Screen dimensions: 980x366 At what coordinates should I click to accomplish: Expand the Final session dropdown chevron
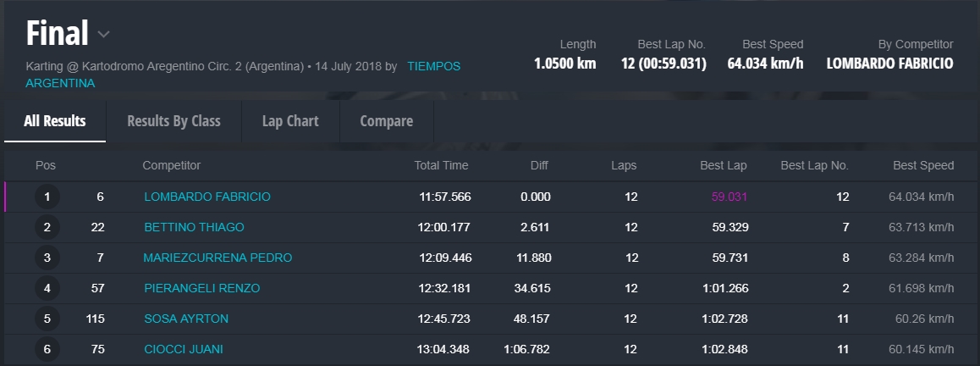pyautogui.click(x=103, y=35)
